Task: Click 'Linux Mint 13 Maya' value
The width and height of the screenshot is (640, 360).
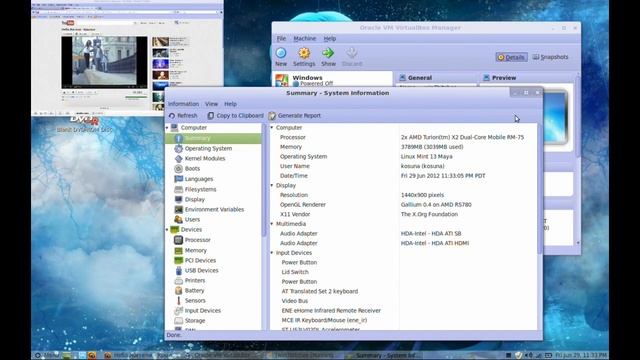Action: 427,157
